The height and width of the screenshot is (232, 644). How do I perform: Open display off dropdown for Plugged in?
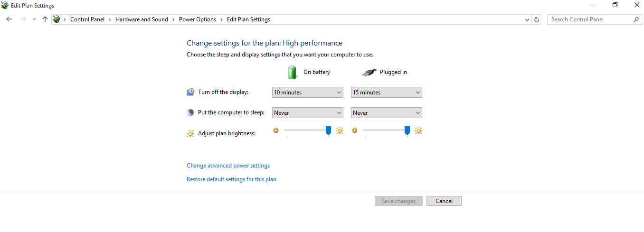point(387,93)
